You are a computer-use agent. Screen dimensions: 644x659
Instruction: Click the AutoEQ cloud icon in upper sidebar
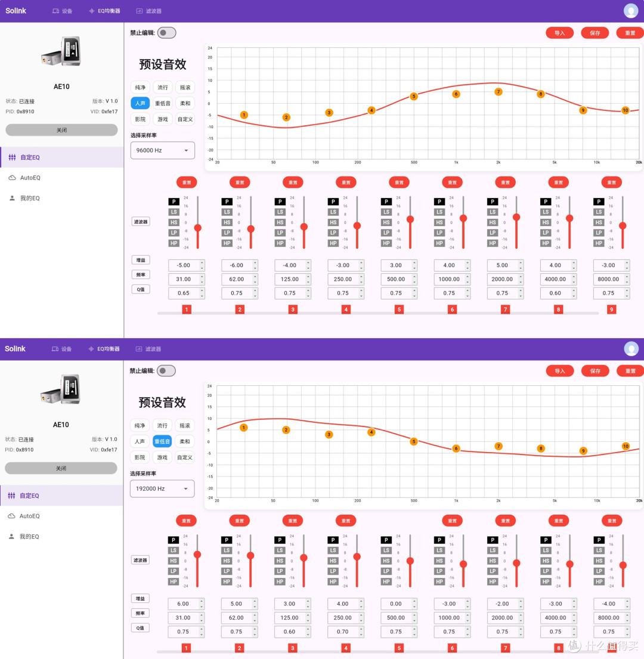point(12,178)
